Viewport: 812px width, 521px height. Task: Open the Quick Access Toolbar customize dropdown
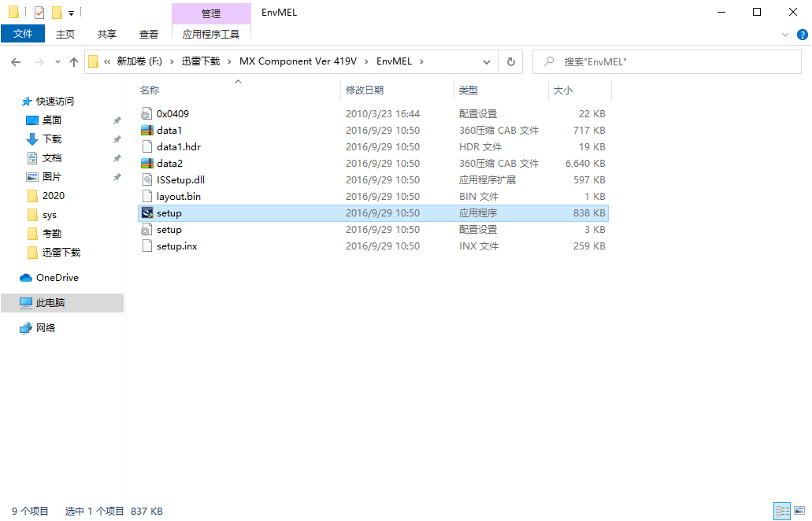click(x=71, y=13)
